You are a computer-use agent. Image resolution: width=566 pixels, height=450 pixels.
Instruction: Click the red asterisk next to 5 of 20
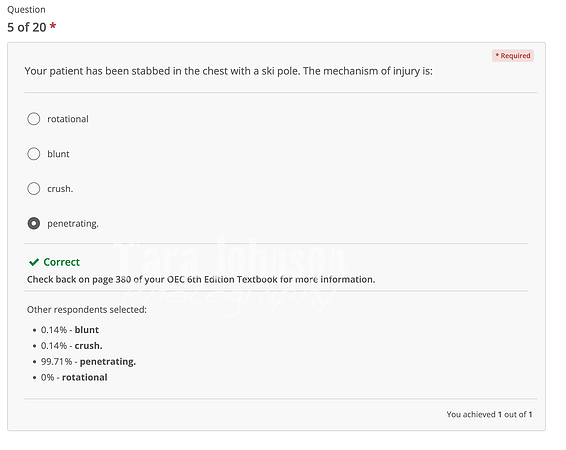[x=53, y=26]
